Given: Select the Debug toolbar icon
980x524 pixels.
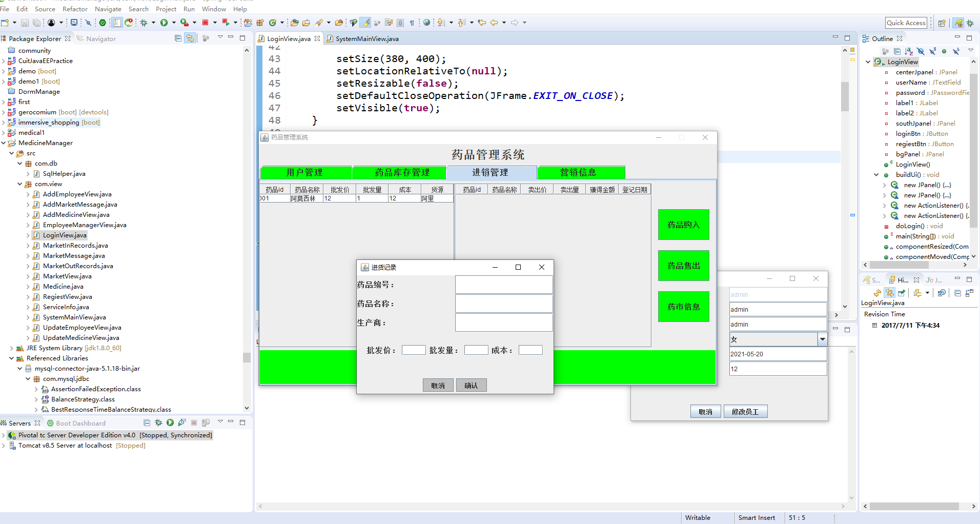Looking at the screenshot, I should (x=145, y=23).
